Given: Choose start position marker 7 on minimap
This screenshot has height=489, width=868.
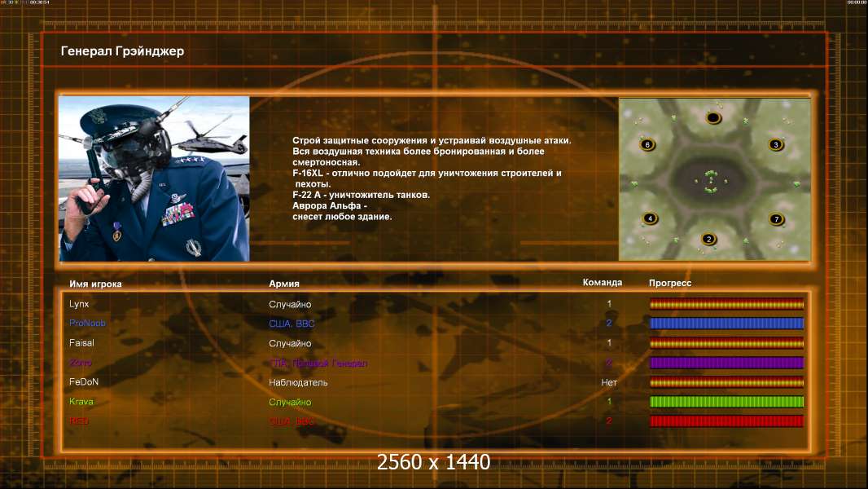Looking at the screenshot, I should [776, 218].
